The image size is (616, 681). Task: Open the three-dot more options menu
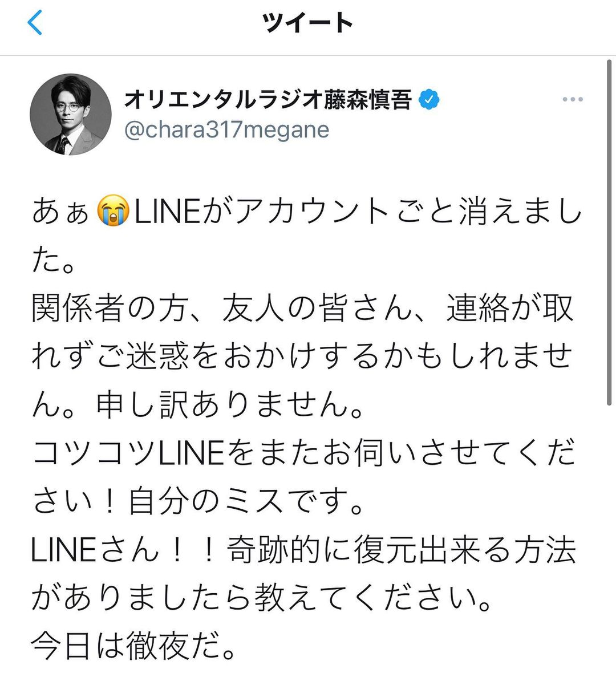(572, 100)
